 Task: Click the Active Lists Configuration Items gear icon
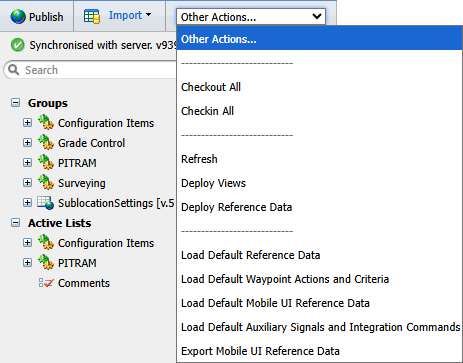(46, 242)
